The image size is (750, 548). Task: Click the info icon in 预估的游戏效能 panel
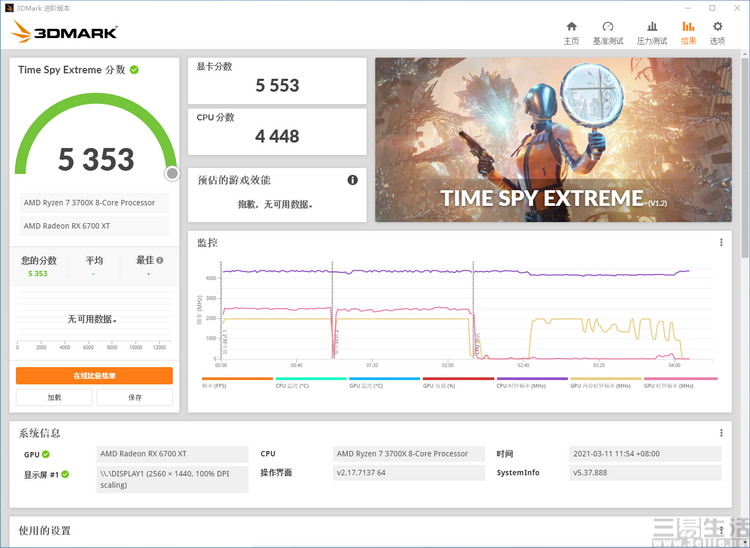353,180
